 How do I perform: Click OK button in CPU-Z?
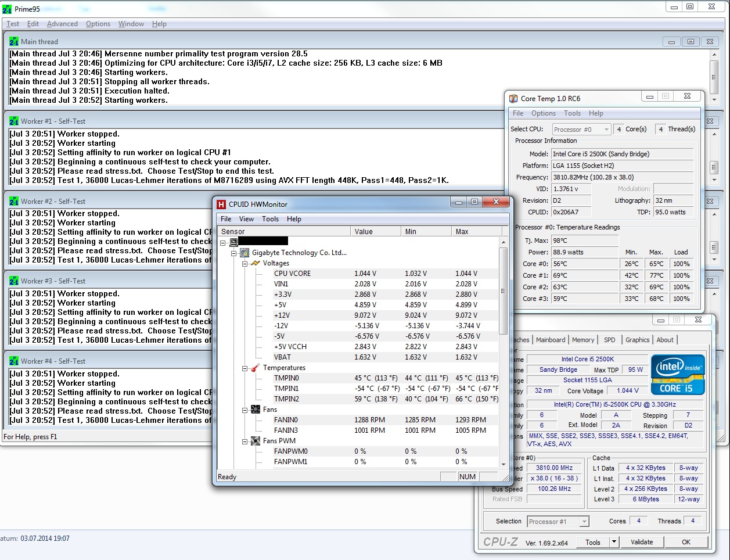click(686, 542)
